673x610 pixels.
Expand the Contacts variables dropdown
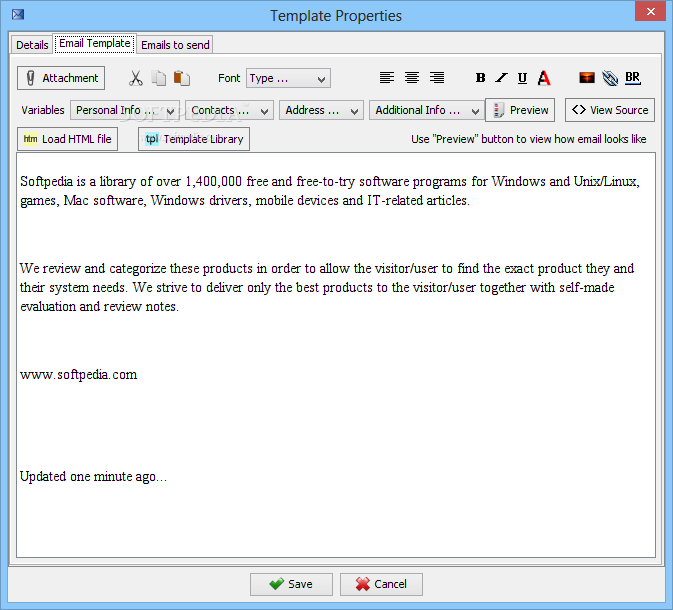coord(229,110)
